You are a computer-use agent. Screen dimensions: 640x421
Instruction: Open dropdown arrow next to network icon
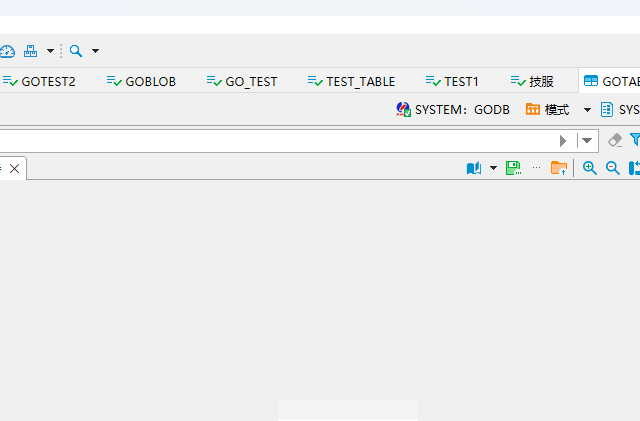click(50, 51)
